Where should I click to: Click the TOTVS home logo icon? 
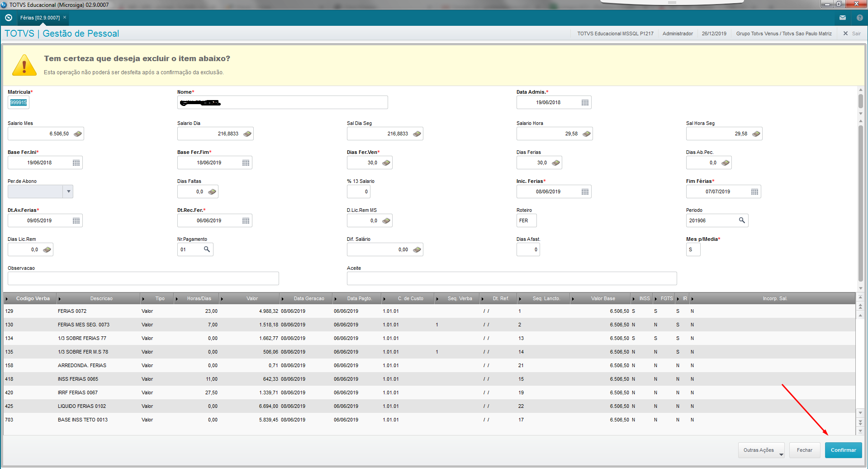coord(9,18)
